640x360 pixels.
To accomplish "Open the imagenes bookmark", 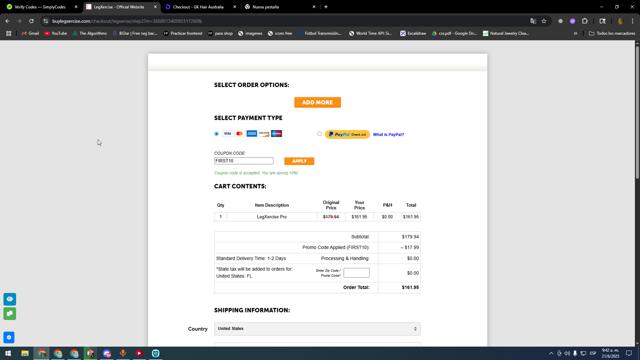I will (250, 33).
